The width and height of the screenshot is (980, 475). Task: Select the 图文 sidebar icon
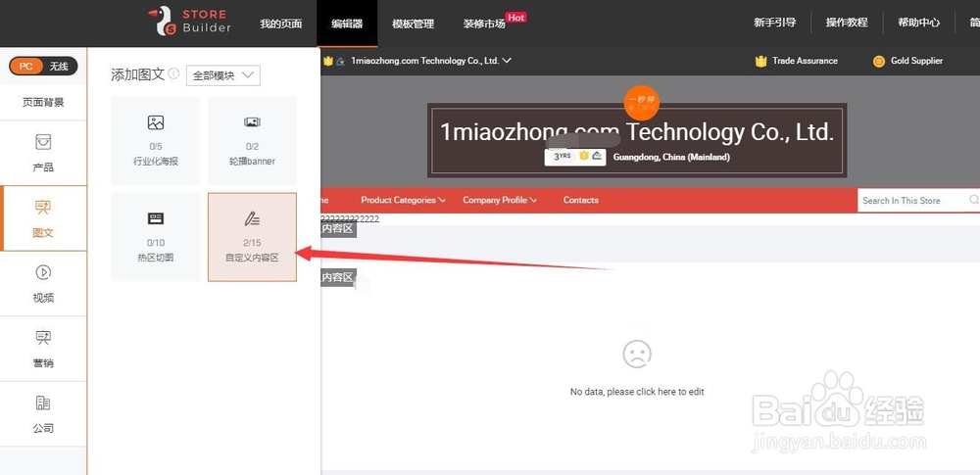[x=43, y=208]
